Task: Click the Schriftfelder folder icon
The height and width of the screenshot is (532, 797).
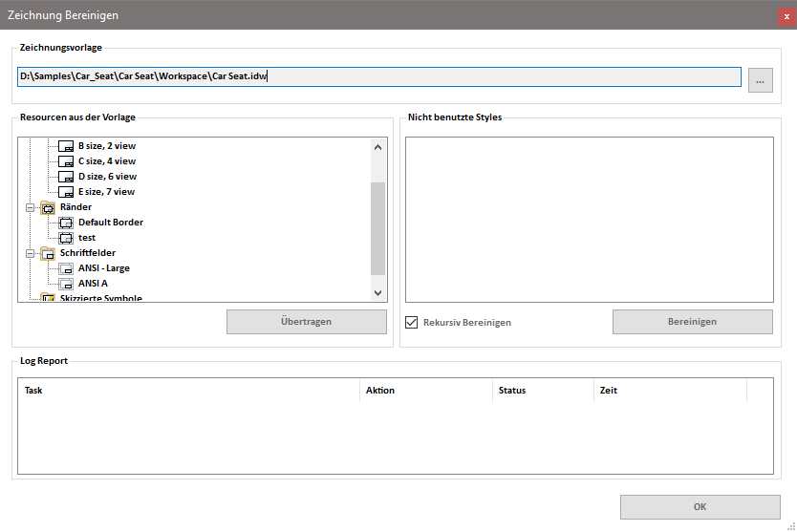Action: point(48,253)
